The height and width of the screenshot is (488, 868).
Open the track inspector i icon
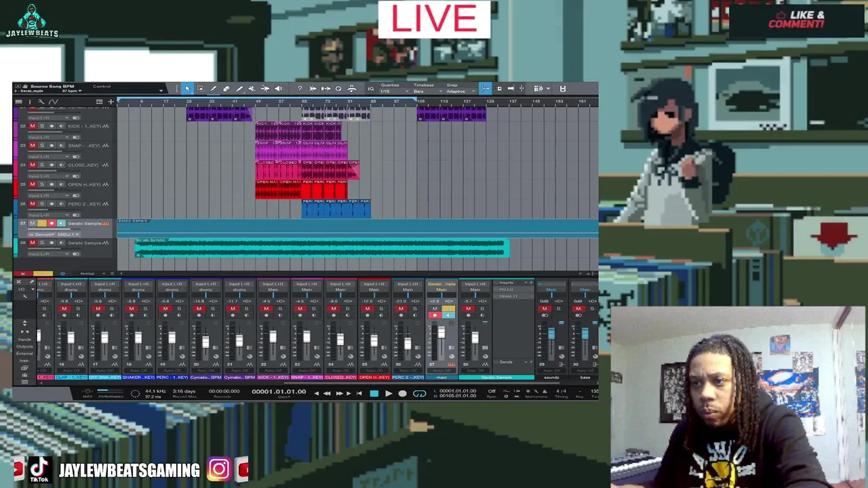coord(30,102)
